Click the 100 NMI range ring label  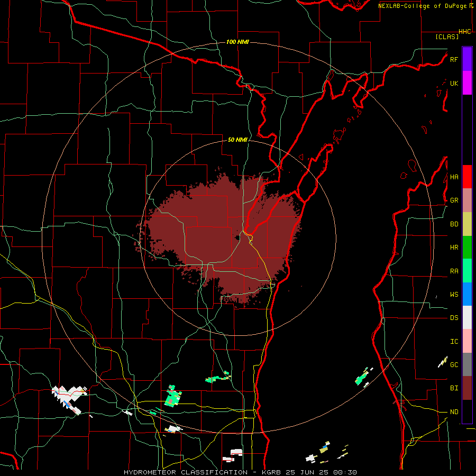pos(237,42)
